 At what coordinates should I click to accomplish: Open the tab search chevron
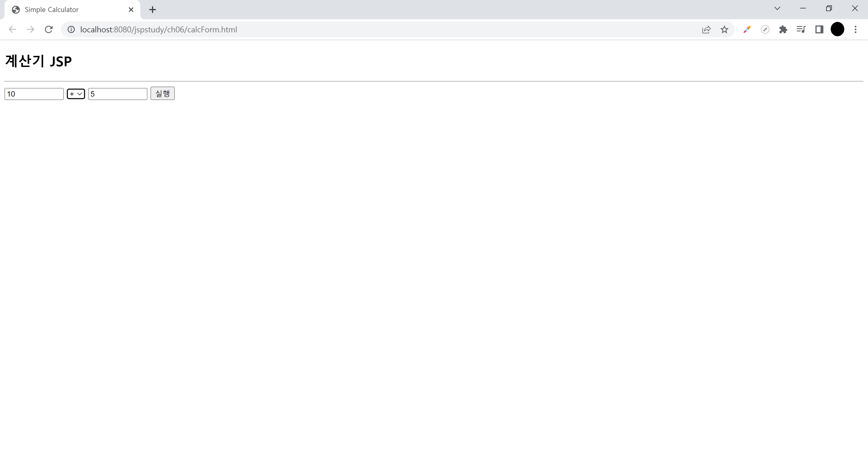pos(777,9)
